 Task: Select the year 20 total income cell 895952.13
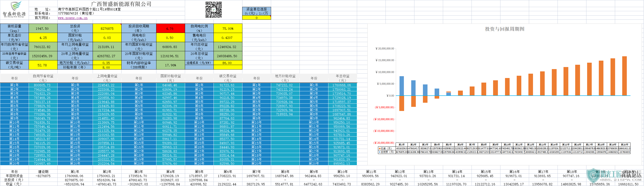342,164
